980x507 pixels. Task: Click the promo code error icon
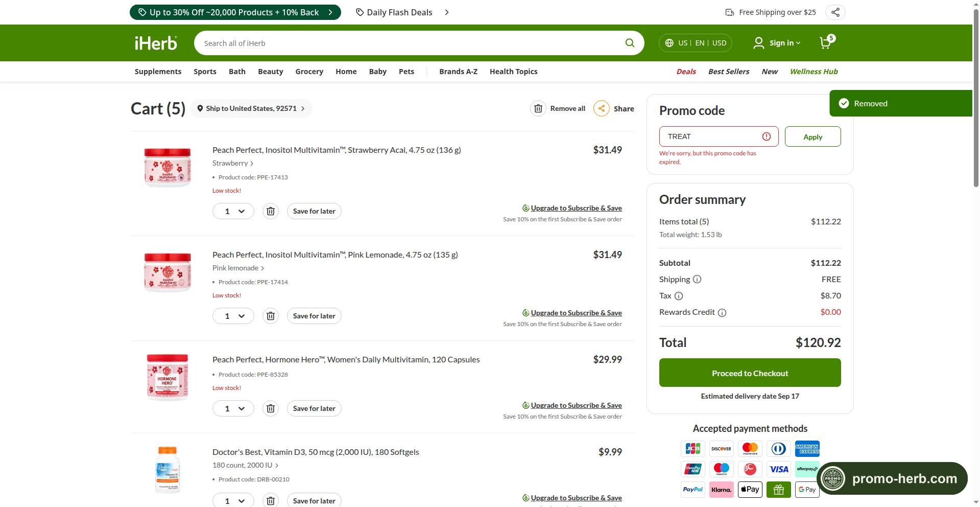(x=767, y=136)
